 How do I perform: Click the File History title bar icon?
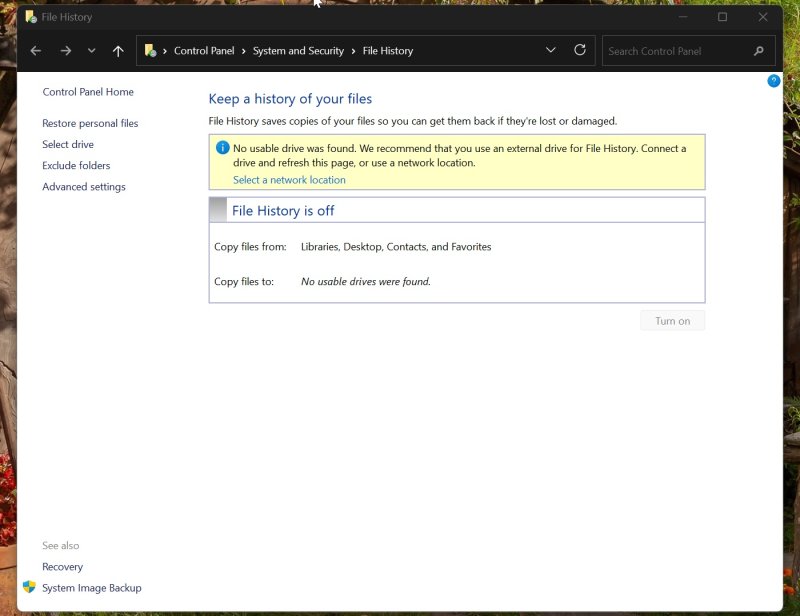pos(31,17)
